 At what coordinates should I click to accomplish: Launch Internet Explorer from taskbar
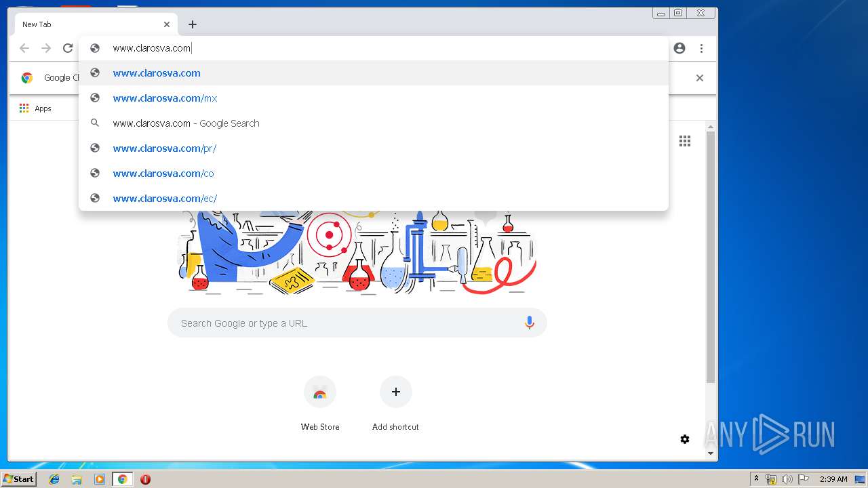(54, 479)
